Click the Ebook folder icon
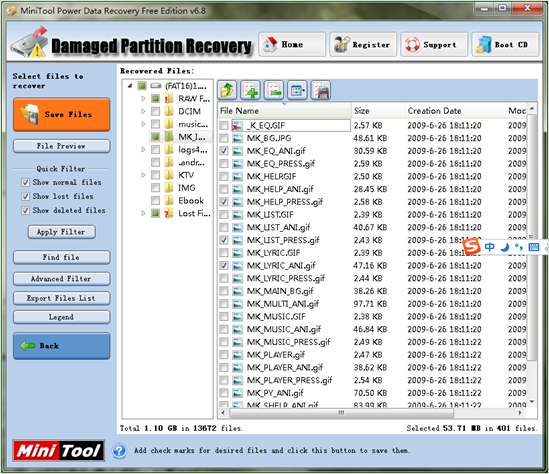The width and height of the screenshot is (549, 474). 169,201
